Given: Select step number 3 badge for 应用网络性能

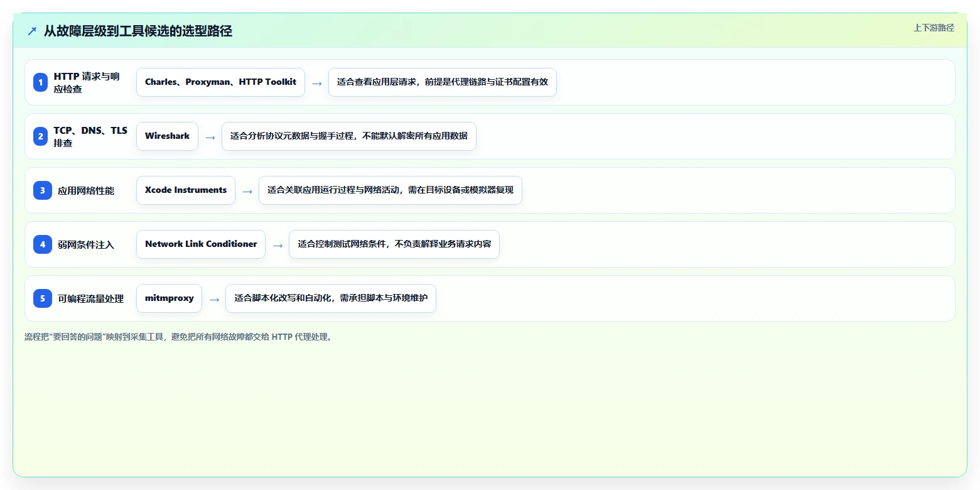Looking at the screenshot, I should (43, 190).
